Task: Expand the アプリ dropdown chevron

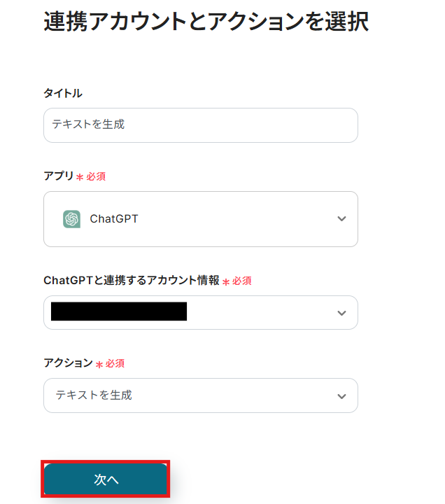Action: 341,219
